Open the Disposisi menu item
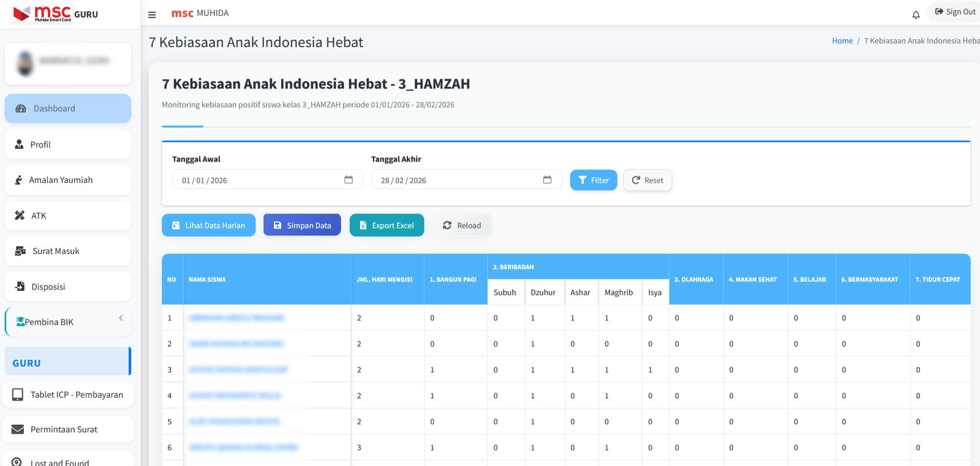 (68, 287)
